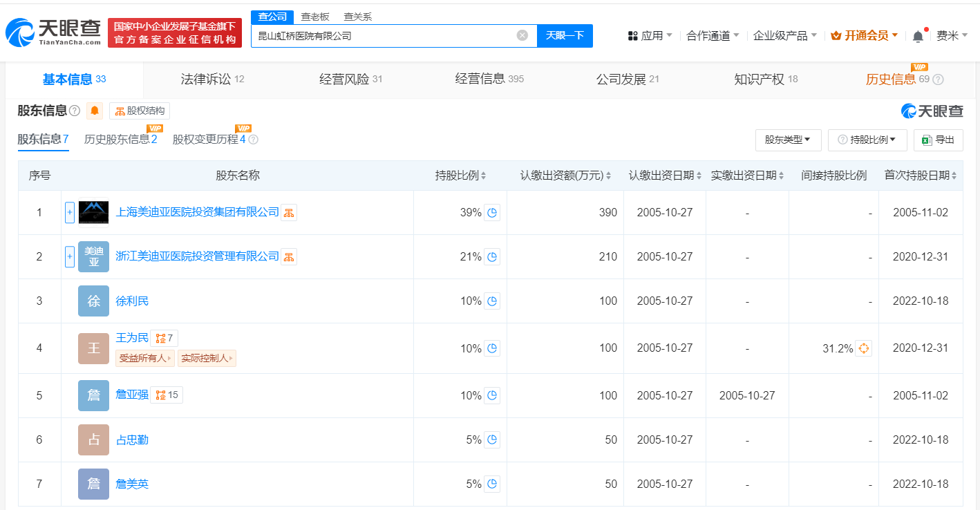The height and width of the screenshot is (510, 980).
Task: Switch to 经营信息 tab
Action: tap(489, 79)
